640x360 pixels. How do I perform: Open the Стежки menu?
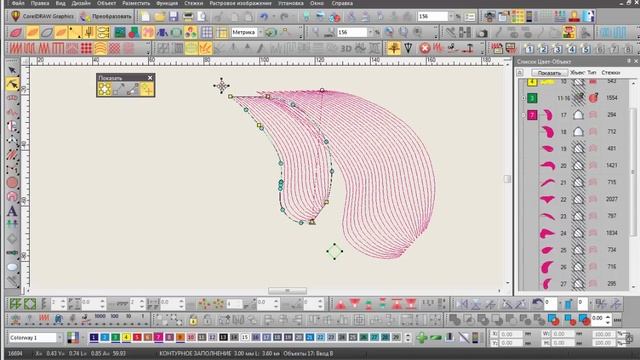(x=193, y=3)
